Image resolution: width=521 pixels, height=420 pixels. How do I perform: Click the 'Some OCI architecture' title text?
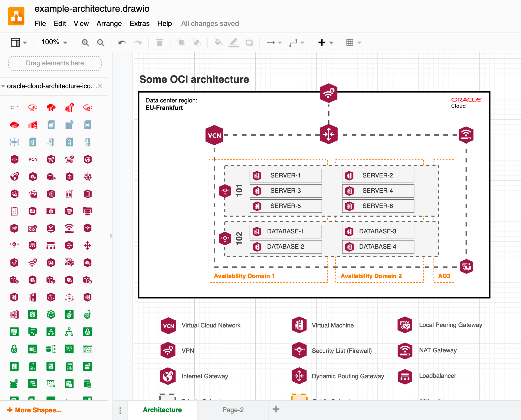(x=194, y=79)
